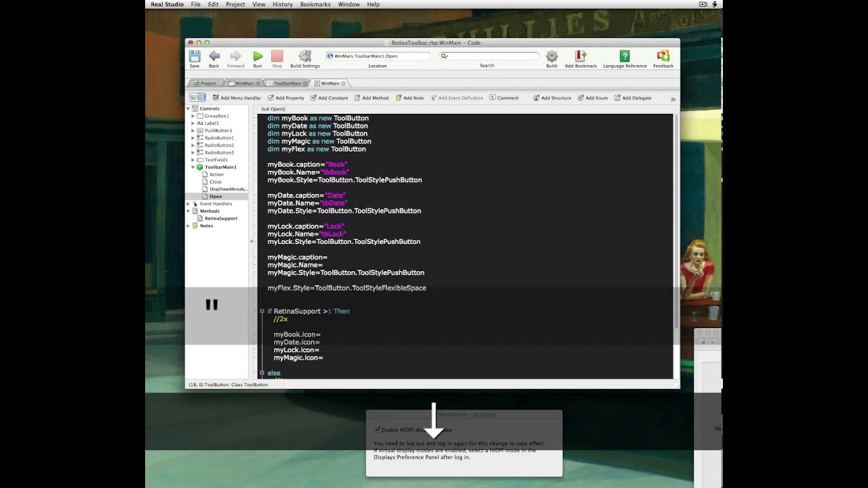
Task: Show more toolbar items via overflow chevron
Action: click(673, 99)
